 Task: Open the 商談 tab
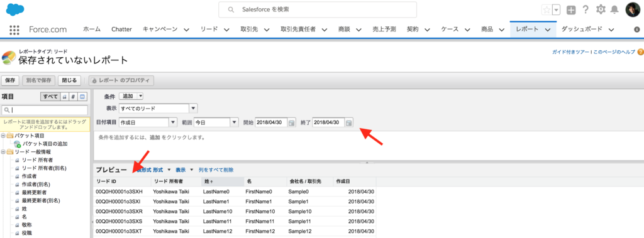344,29
